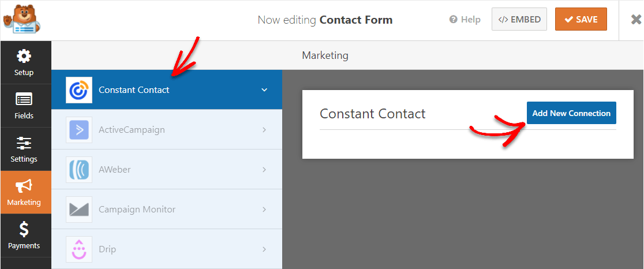Open the Payments dollar icon
This screenshot has width=644, height=269.
(24, 229)
